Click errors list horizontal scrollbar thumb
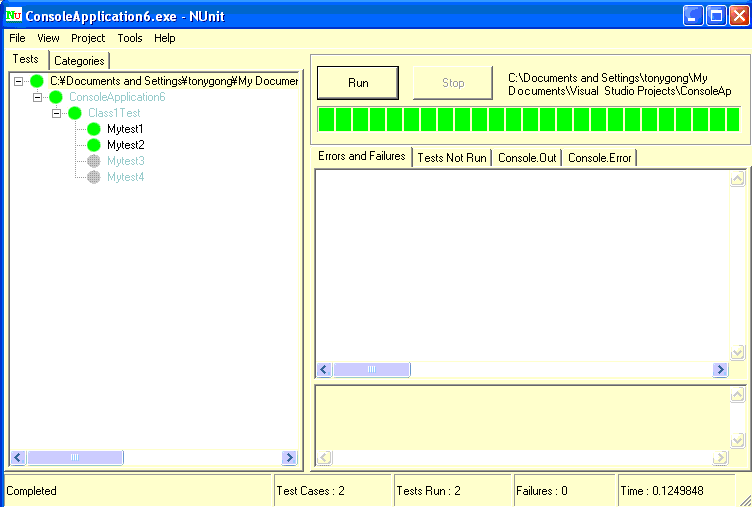The height and width of the screenshot is (507, 752). coord(372,369)
